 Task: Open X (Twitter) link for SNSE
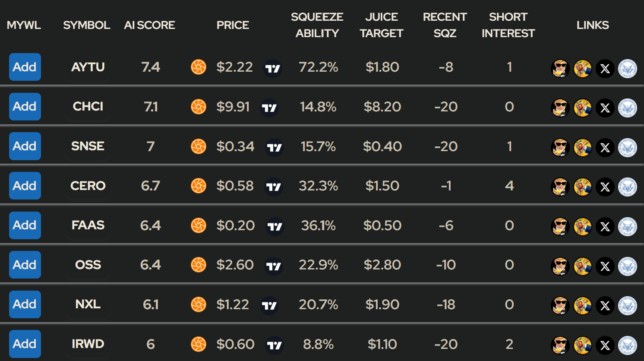(605, 148)
